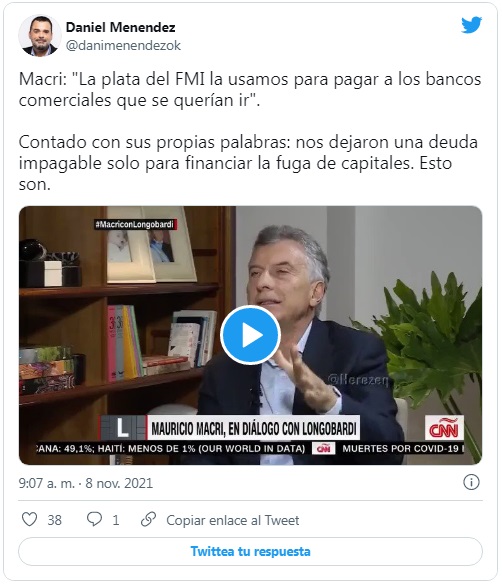Click the CNN logo in video

pos(444,428)
